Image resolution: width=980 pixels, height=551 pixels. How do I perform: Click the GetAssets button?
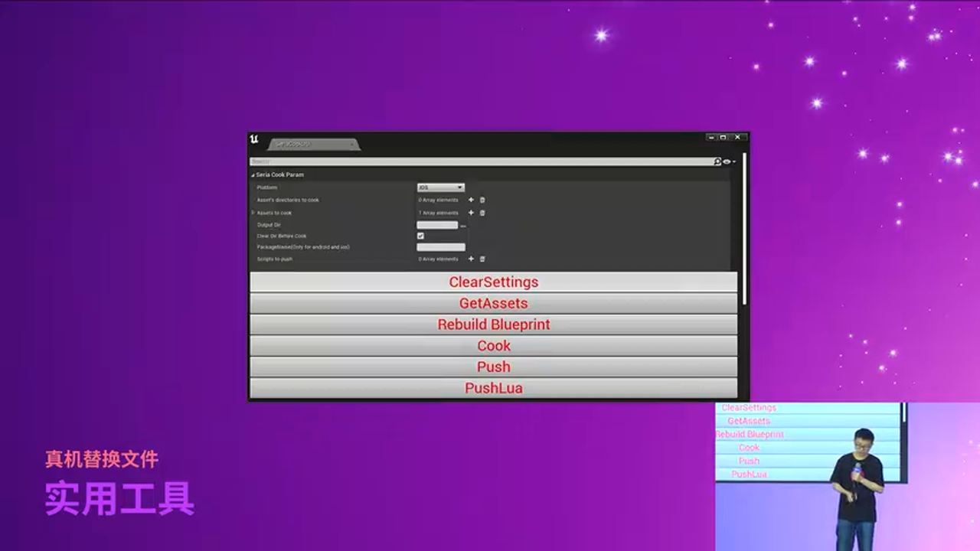[x=493, y=303]
